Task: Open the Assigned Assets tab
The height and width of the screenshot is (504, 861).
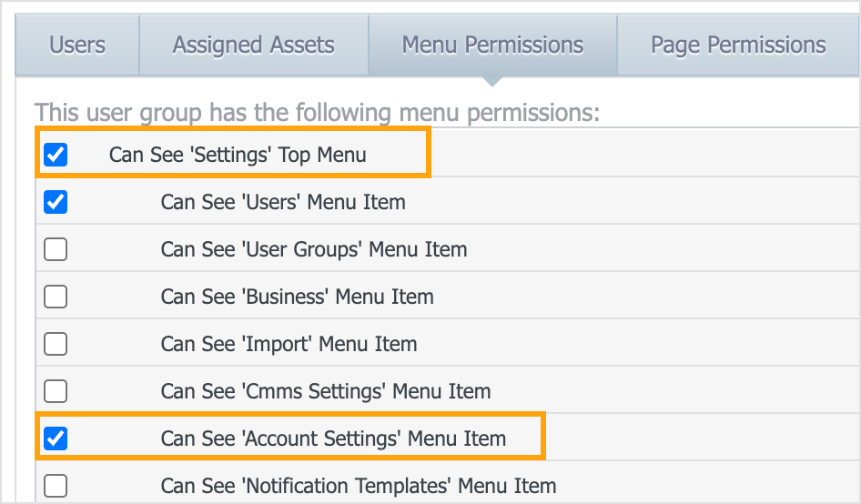Action: click(x=254, y=45)
